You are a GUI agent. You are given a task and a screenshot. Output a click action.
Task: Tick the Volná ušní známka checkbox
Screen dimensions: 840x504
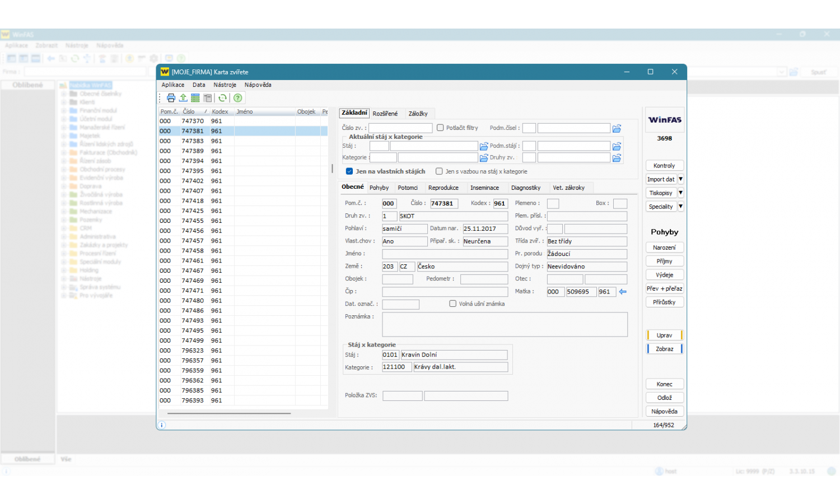[452, 304]
